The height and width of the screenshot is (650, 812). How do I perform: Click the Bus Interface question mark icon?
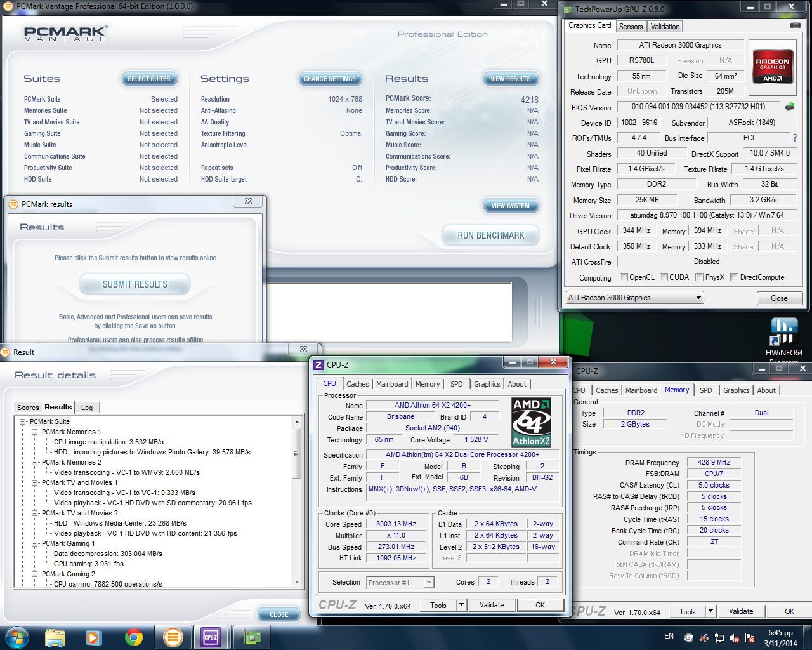(795, 138)
